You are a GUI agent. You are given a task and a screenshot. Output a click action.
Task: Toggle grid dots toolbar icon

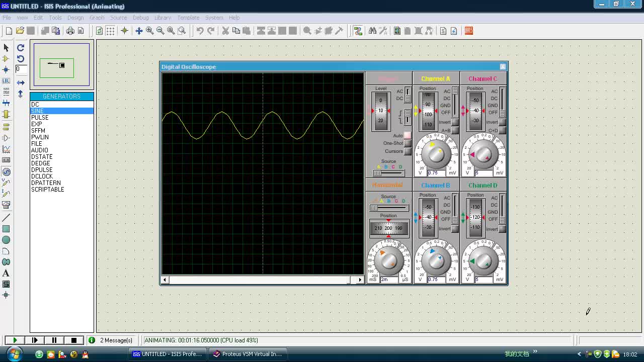click(x=110, y=31)
